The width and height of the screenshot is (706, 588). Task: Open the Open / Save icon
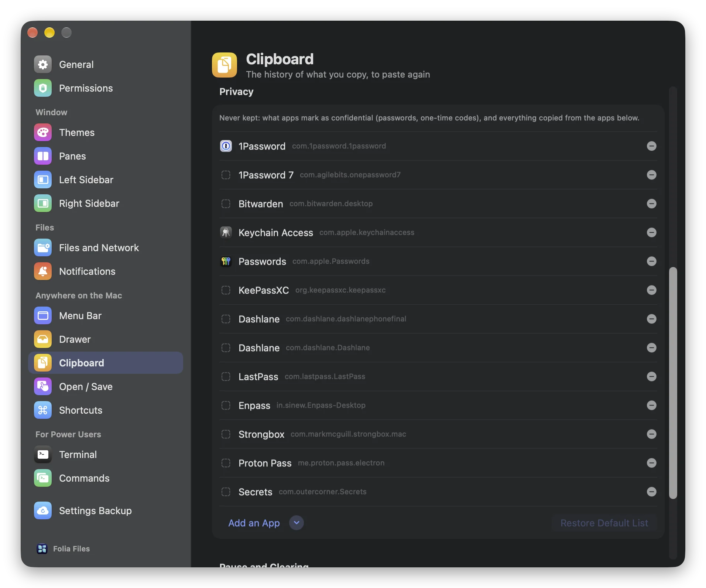[43, 387]
